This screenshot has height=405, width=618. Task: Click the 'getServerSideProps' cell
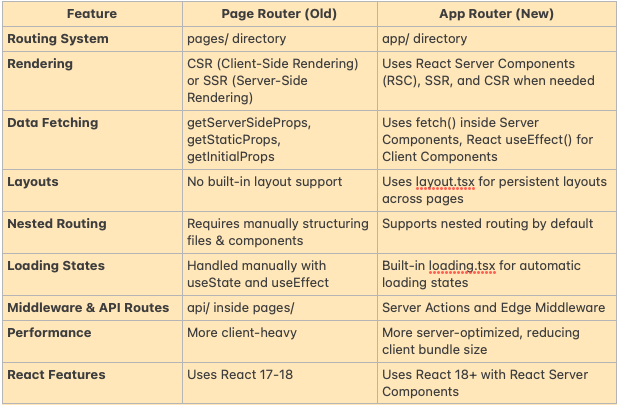[279, 140]
